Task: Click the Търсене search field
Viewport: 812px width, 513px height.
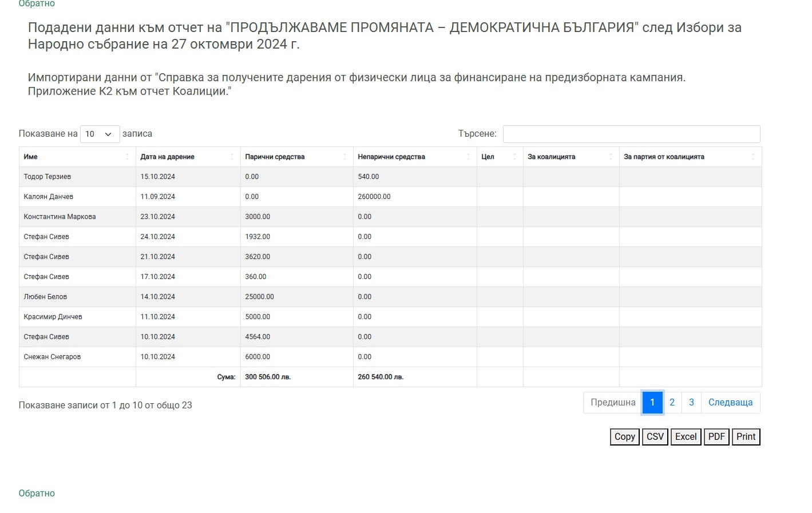Action: click(631, 134)
